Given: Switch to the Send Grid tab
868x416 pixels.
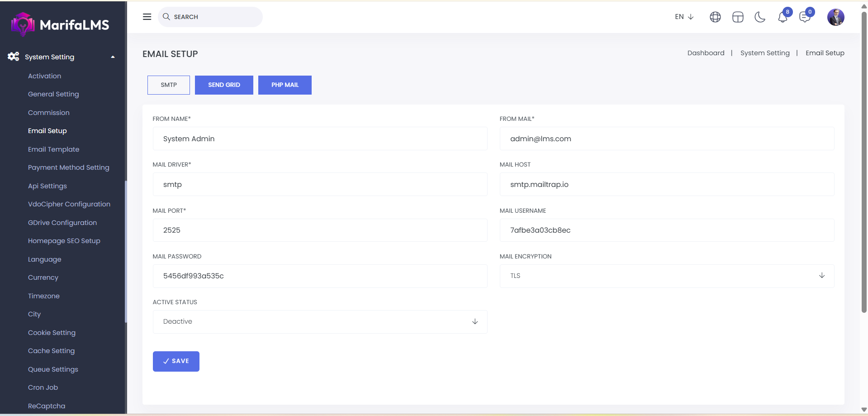Looking at the screenshot, I should click(x=224, y=85).
